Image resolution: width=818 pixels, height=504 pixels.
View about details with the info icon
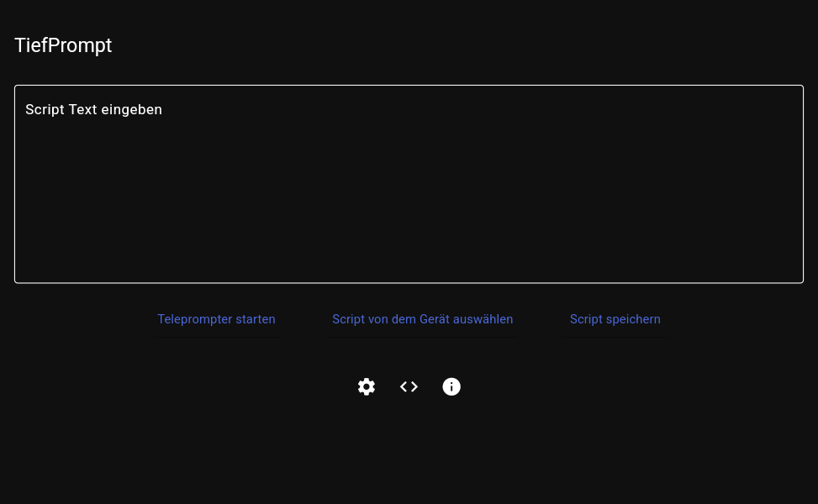(x=451, y=386)
